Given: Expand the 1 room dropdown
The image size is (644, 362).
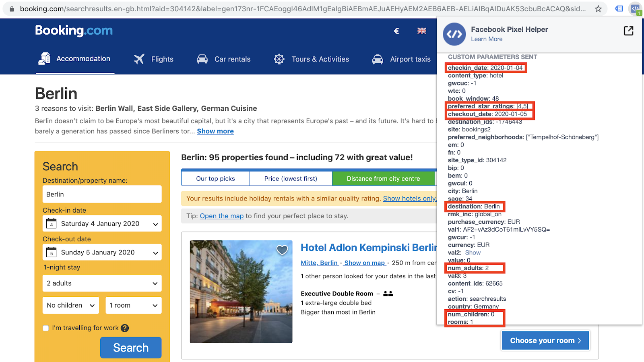Looking at the screenshot, I should 134,305.
